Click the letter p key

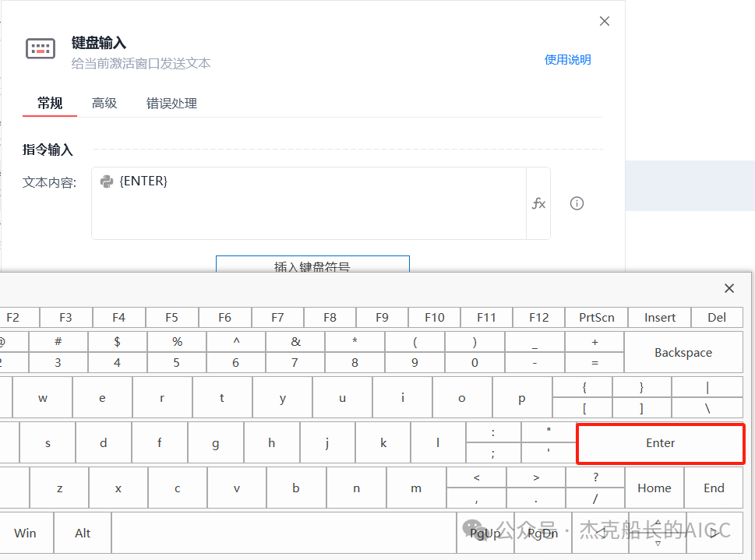[522, 398]
